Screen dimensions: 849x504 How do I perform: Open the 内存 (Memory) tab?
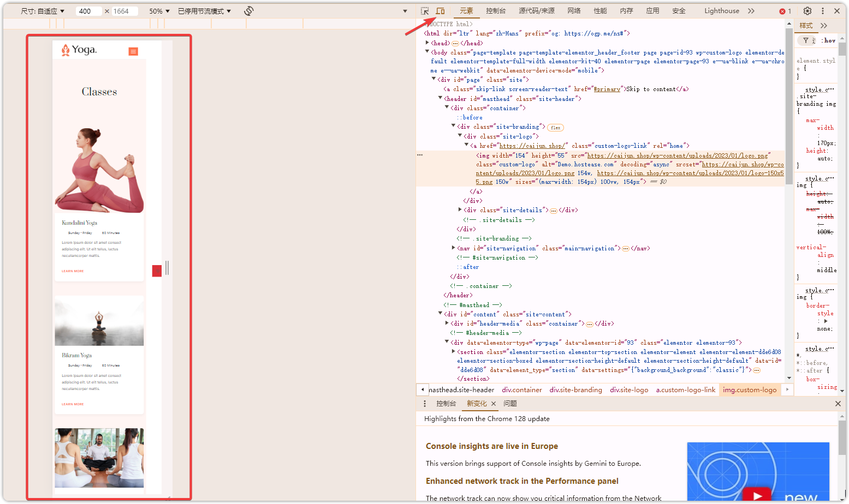point(626,11)
